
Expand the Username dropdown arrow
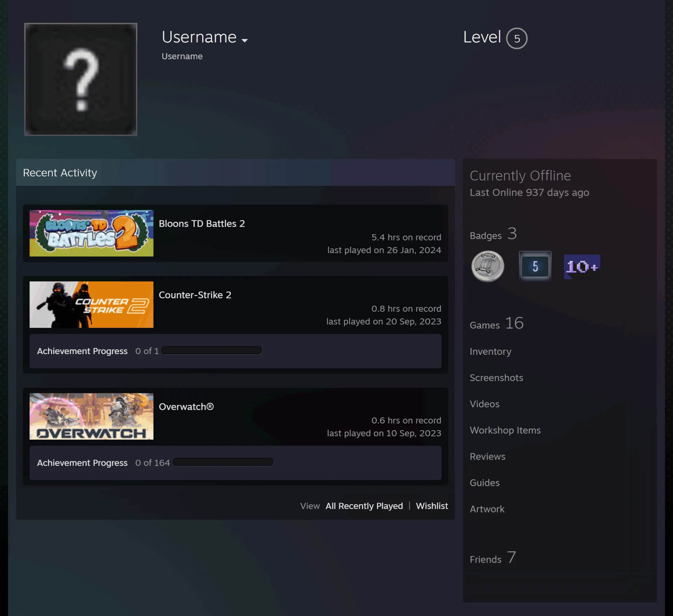[245, 40]
